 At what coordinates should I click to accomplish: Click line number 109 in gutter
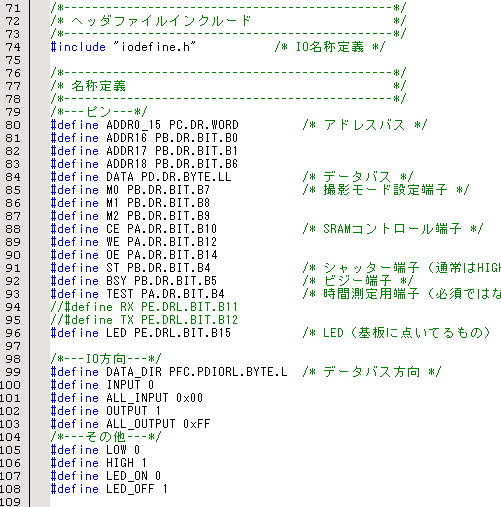pyautogui.click(x=10, y=502)
